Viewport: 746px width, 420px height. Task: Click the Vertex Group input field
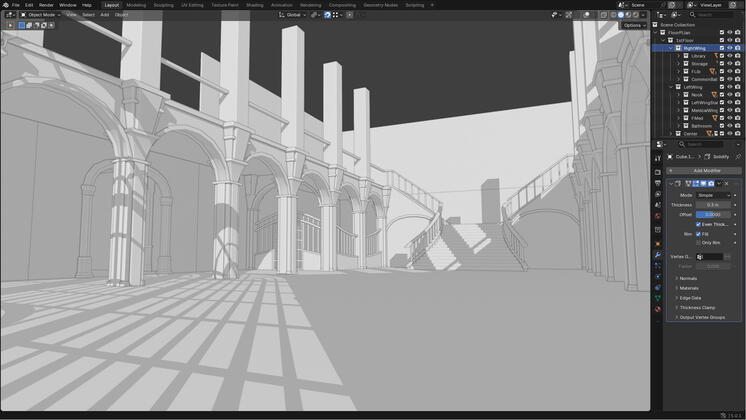(x=709, y=257)
